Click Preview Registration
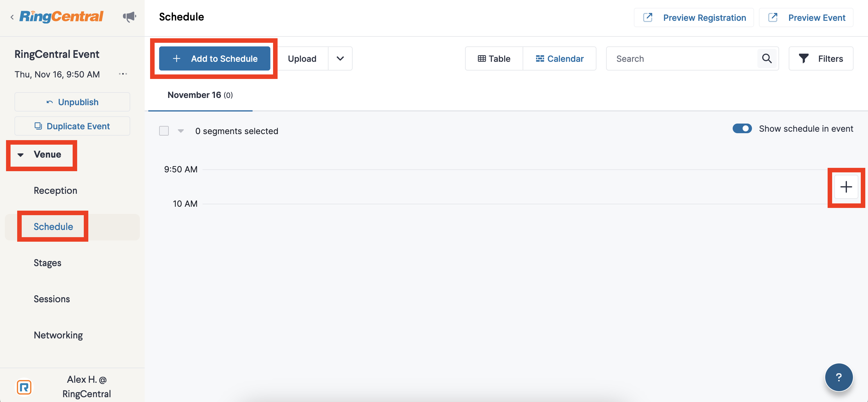Image resolution: width=868 pixels, height=402 pixels. click(x=694, y=17)
